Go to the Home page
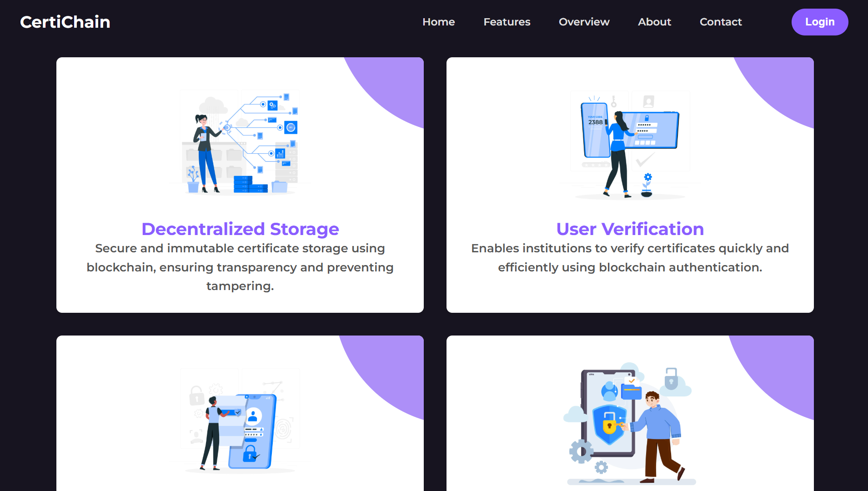This screenshot has width=868, height=491. tap(438, 22)
